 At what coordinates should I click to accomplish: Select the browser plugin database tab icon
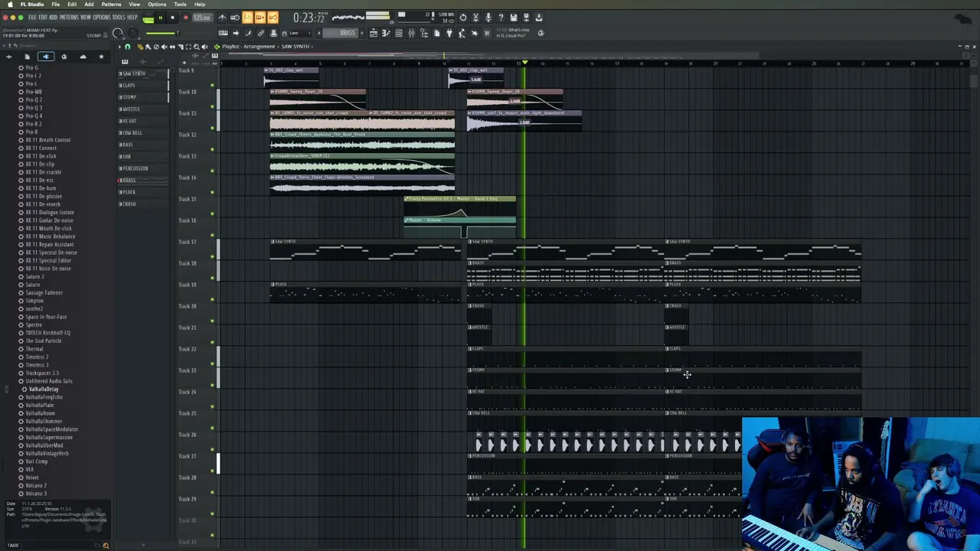tap(46, 57)
